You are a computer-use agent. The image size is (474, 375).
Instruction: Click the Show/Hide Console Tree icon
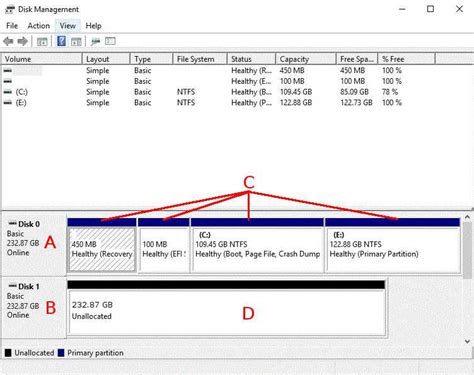tap(42, 41)
